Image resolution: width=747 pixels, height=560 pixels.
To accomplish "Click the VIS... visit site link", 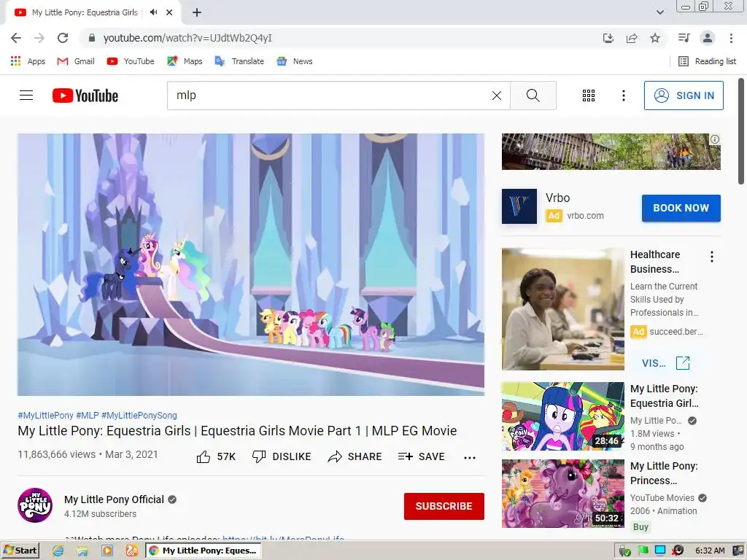I will tap(665, 363).
